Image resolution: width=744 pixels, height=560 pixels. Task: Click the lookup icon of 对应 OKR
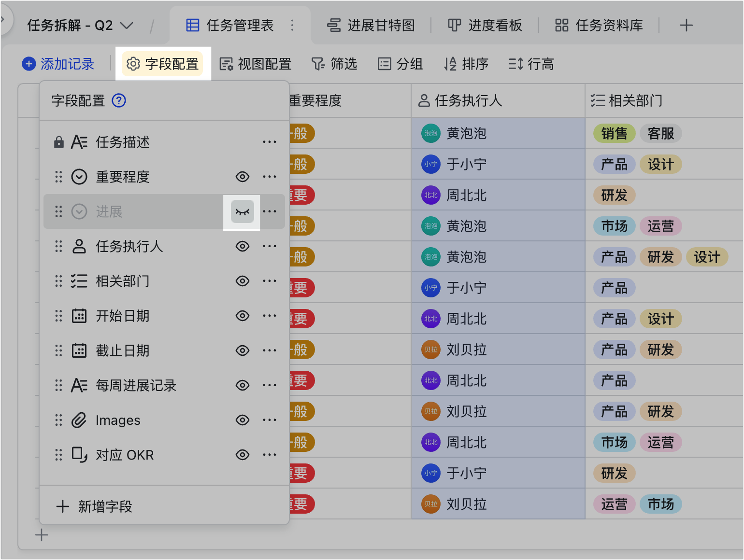click(x=79, y=455)
